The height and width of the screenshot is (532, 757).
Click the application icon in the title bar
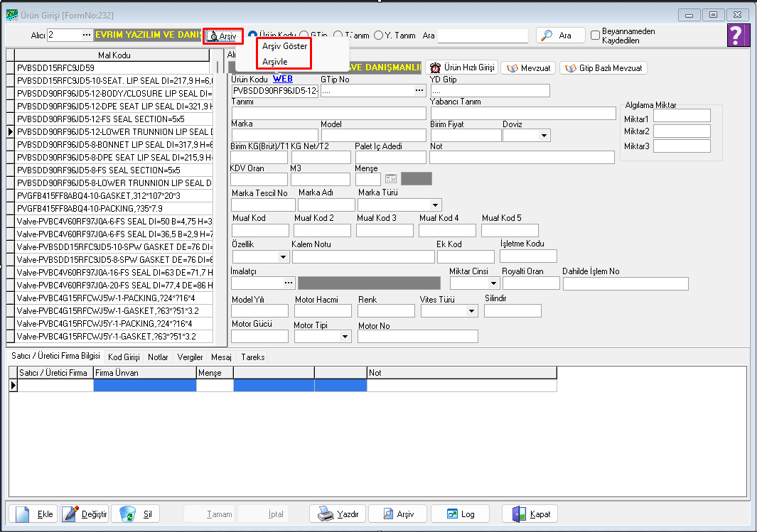tap(11, 15)
